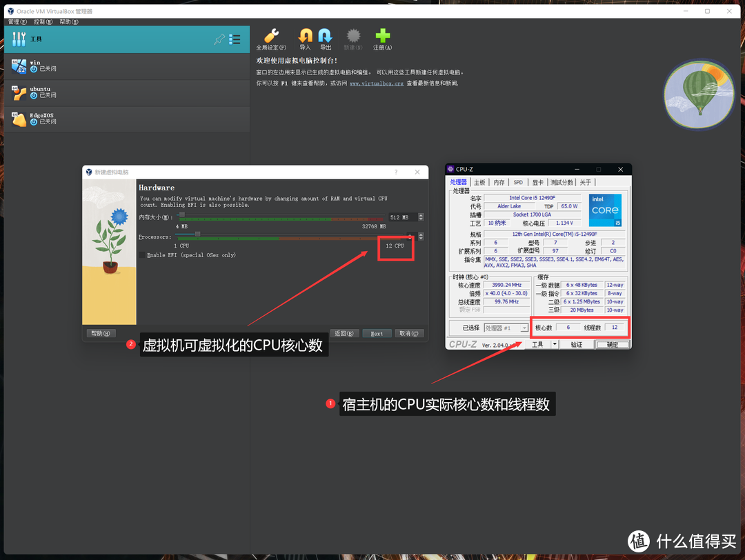Click the EdgeXOS VM OS icon
This screenshot has width=745, height=560.
coord(19,119)
